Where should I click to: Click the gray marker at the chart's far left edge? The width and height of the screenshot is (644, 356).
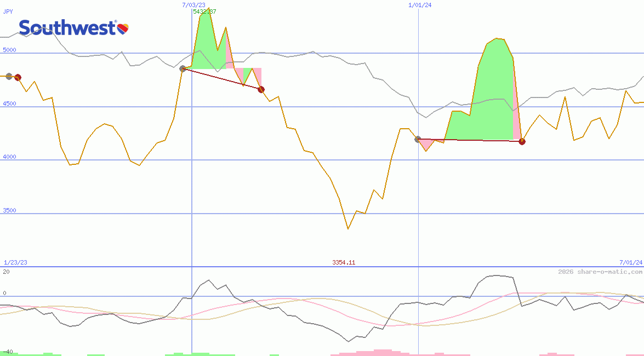9,76
